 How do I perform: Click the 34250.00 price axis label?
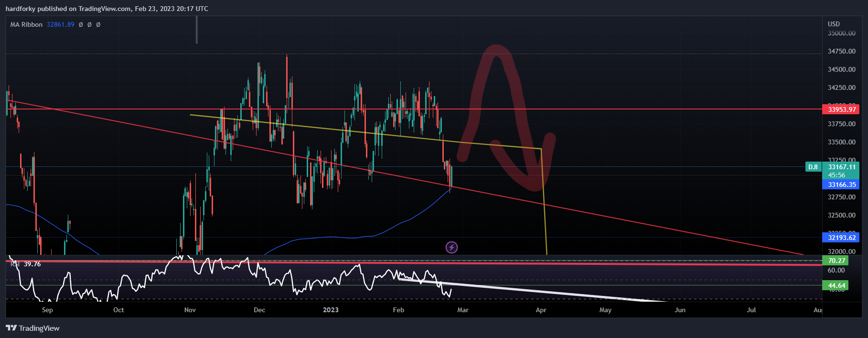pos(841,87)
